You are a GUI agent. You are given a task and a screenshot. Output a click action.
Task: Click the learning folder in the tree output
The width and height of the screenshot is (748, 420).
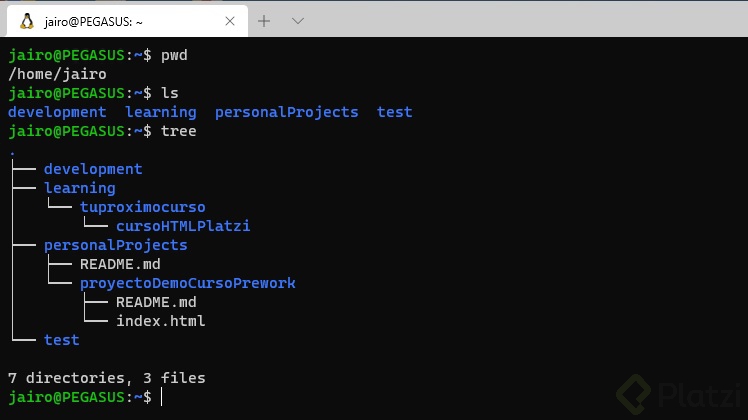click(x=80, y=188)
